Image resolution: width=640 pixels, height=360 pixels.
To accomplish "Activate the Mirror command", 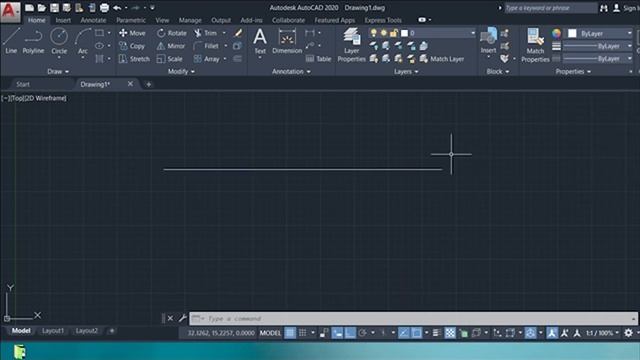I will tap(171, 46).
